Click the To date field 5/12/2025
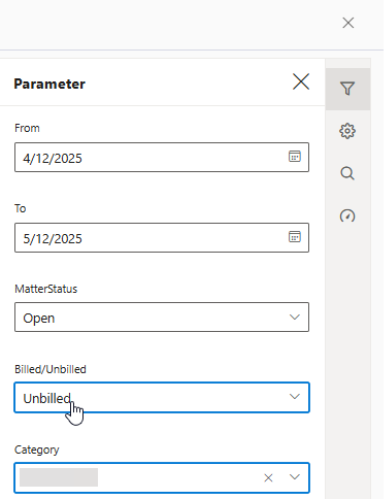 162,238
